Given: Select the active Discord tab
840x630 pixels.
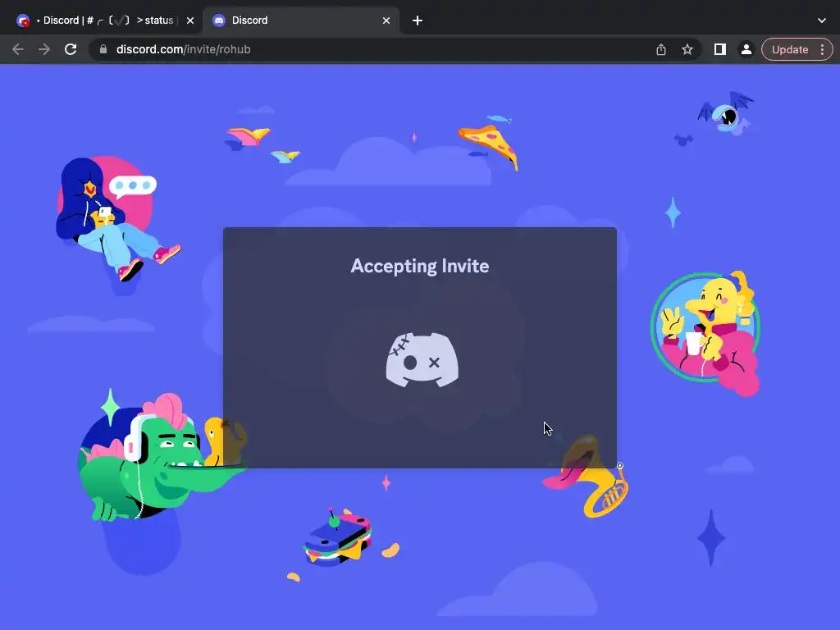Looking at the screenshot, I should pos(300,21).
